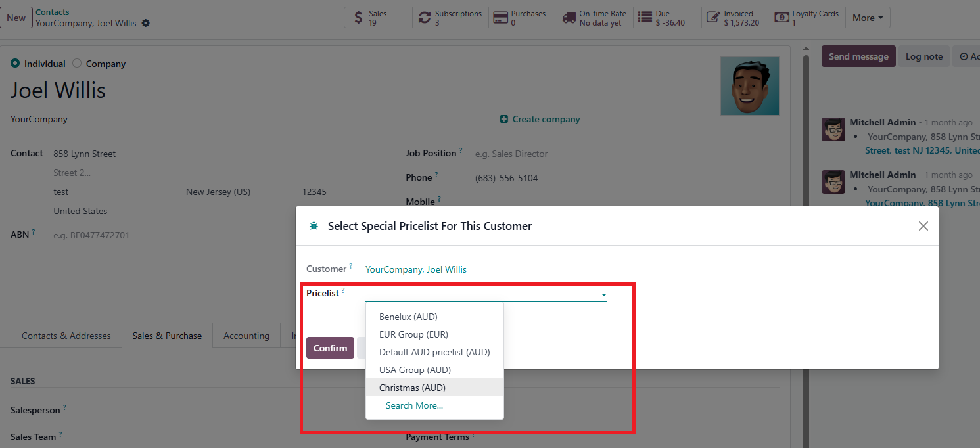Open the Contacts & Addresses tab
This screenshot has width=980, height=448.
point(66,336)
